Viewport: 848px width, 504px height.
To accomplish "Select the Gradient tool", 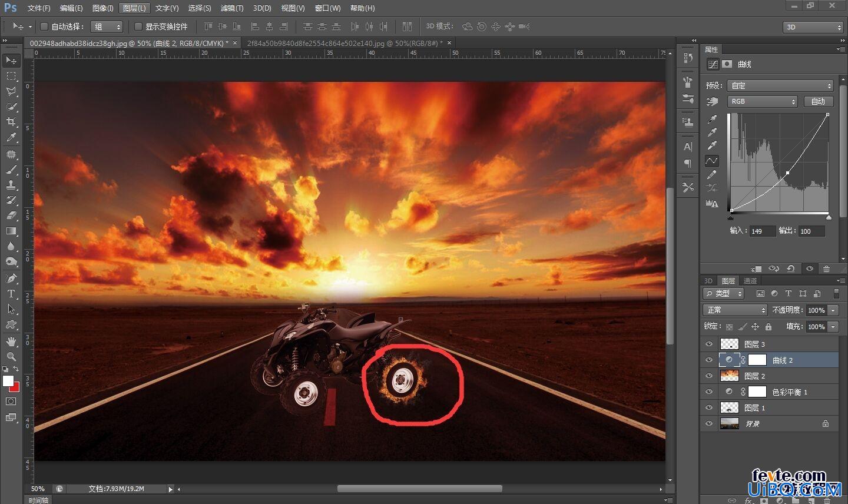I will 11,231.
